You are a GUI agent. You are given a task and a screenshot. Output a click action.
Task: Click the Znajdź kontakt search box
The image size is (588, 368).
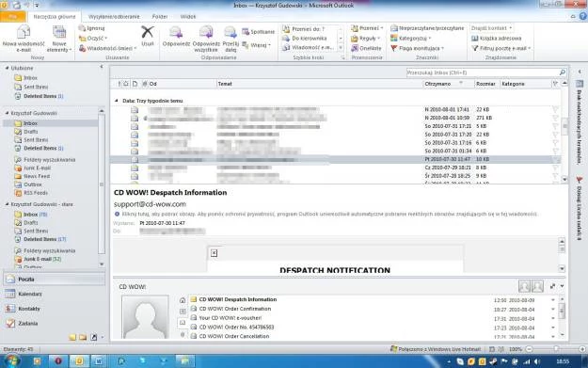tap(492, 28)
